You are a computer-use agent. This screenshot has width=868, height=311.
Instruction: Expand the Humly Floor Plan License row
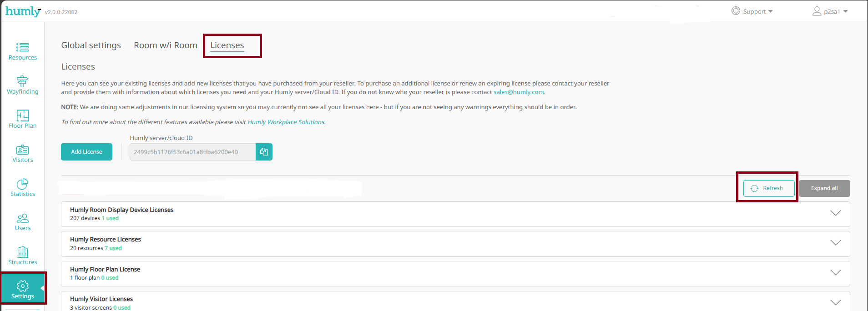tap(835, 273)
